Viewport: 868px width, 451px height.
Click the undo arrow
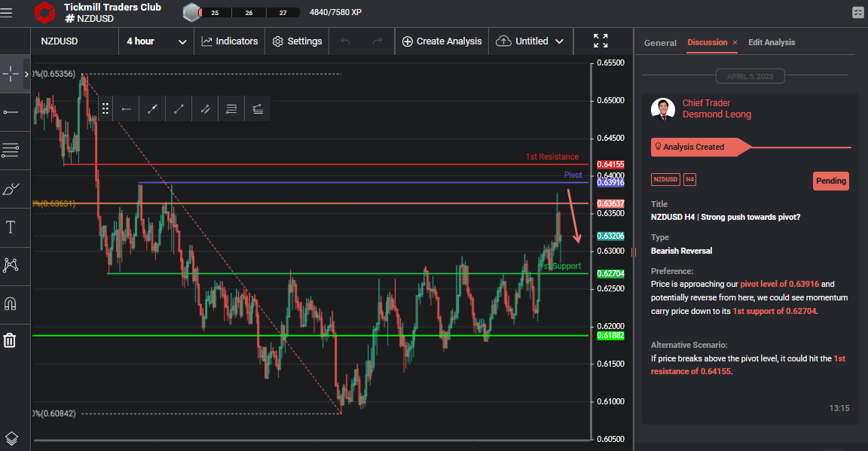click(345, 41)
